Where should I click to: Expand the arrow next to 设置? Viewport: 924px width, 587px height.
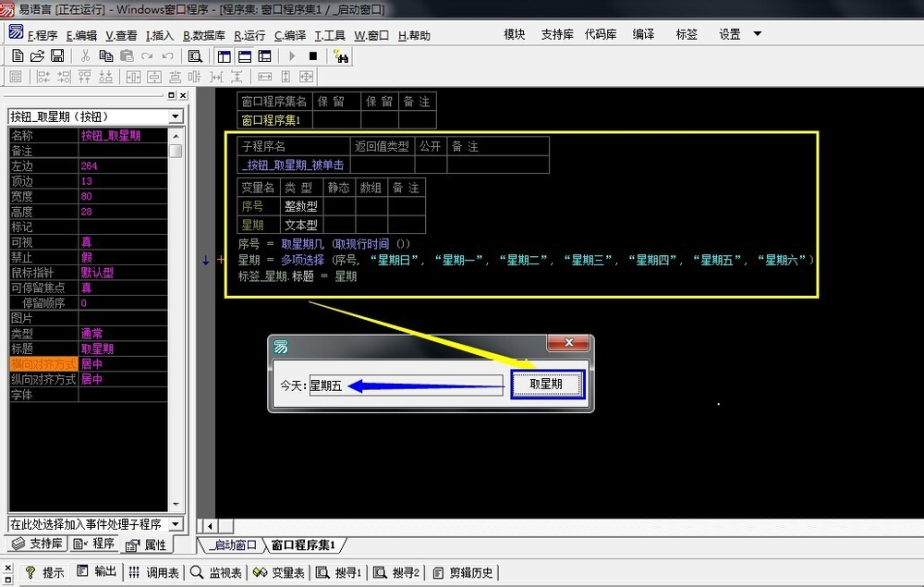point(758,34)
